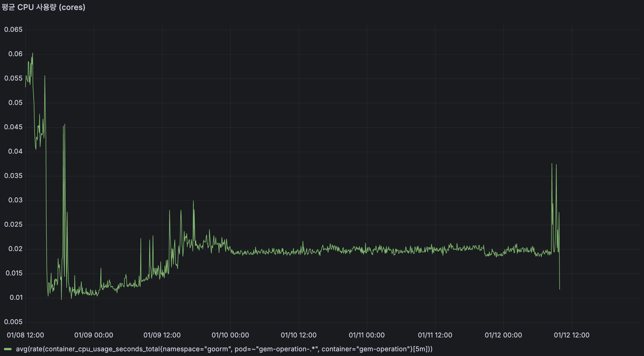Click the 0.005 y-axis label
Image resolution: width=644 pixels, height=356 pixels.
click(x=13, y=322)
